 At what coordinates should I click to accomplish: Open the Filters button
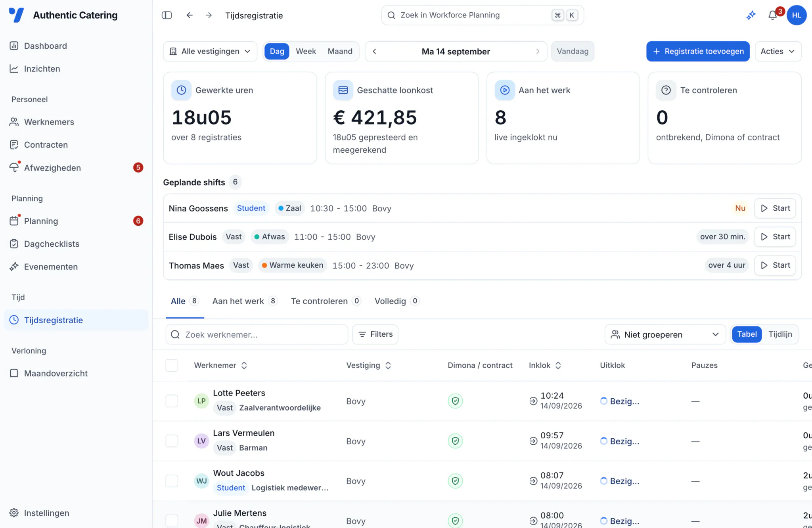375,334
